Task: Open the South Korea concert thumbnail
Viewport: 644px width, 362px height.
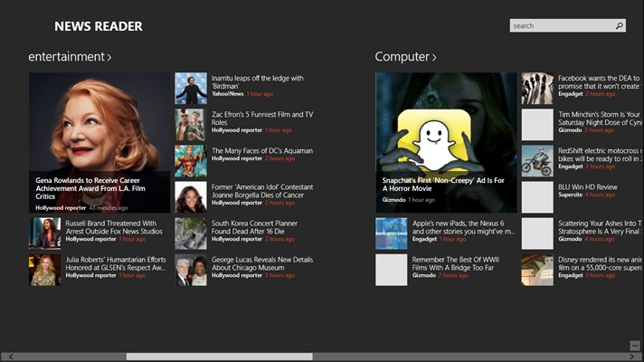Action: coord(191,233)
